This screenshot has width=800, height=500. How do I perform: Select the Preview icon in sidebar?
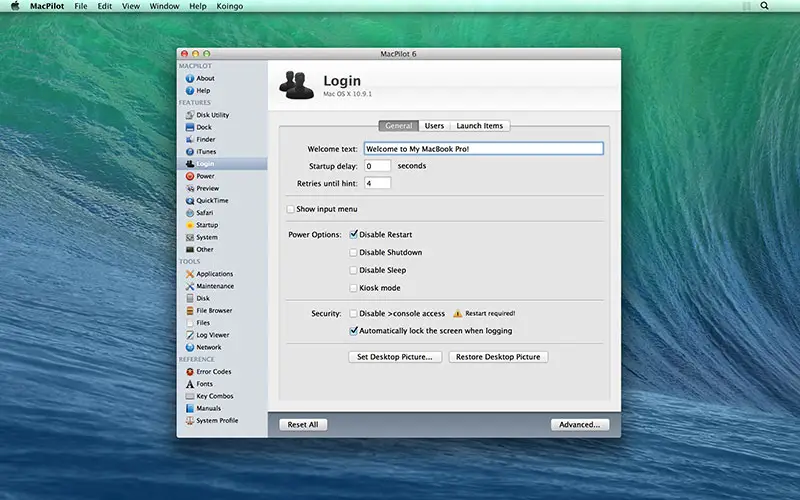190,188
